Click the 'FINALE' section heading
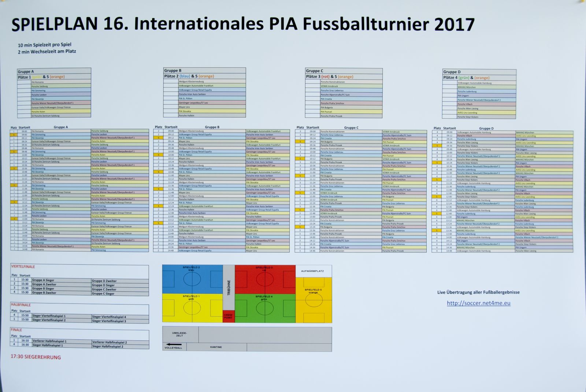586x392 pixels. 16,330
